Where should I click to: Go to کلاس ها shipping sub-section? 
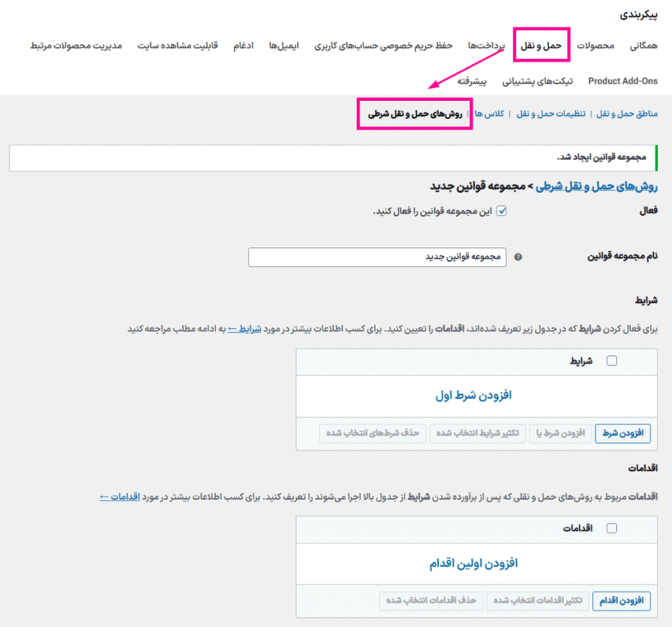(x=489, y=113)
